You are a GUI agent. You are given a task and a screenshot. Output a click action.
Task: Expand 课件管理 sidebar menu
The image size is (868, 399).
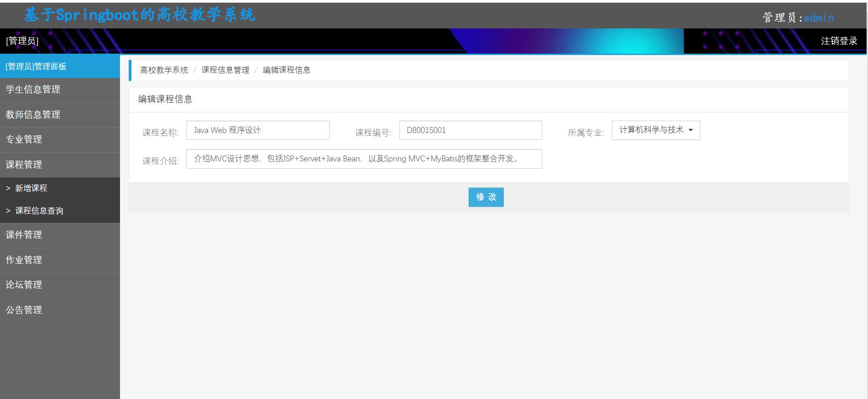click(60, 235)
